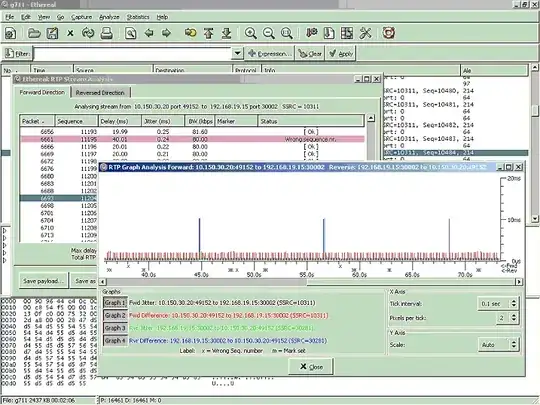Click inside the display filter text field
Viewport: 540px width, 405px height.
click(x=133, y=53)
